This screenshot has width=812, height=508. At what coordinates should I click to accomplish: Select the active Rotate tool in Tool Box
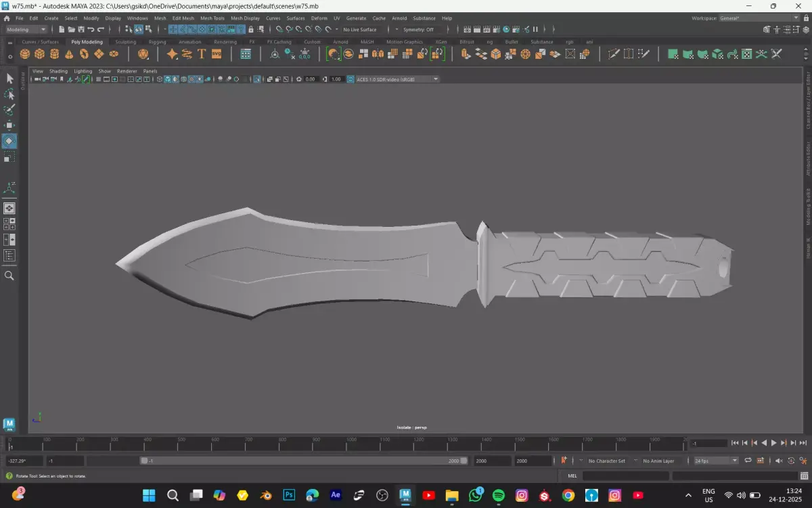pos(9,141)
